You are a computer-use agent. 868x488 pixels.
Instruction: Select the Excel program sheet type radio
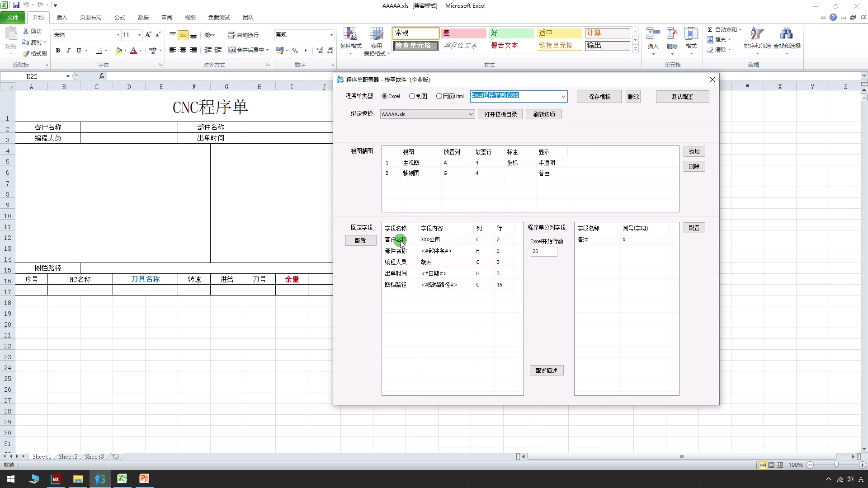[x=385, y=96]
